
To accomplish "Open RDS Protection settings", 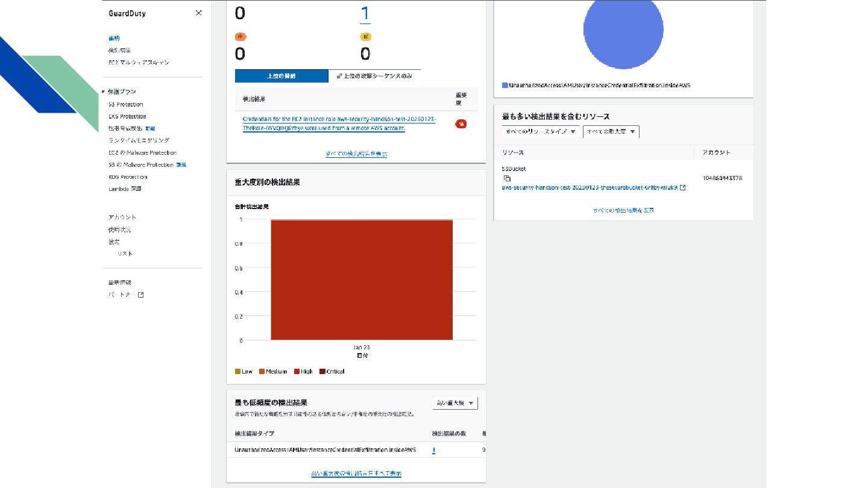I will tap(128, 177).
